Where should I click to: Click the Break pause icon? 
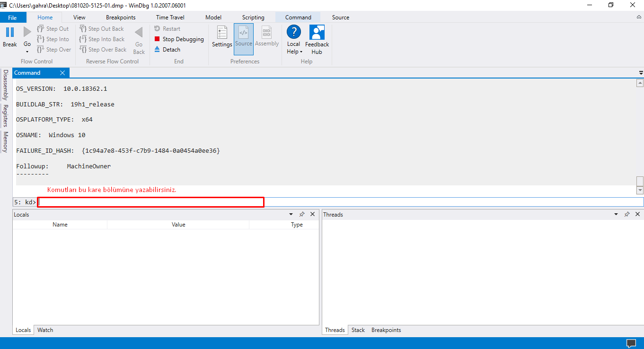click(9, 32)
